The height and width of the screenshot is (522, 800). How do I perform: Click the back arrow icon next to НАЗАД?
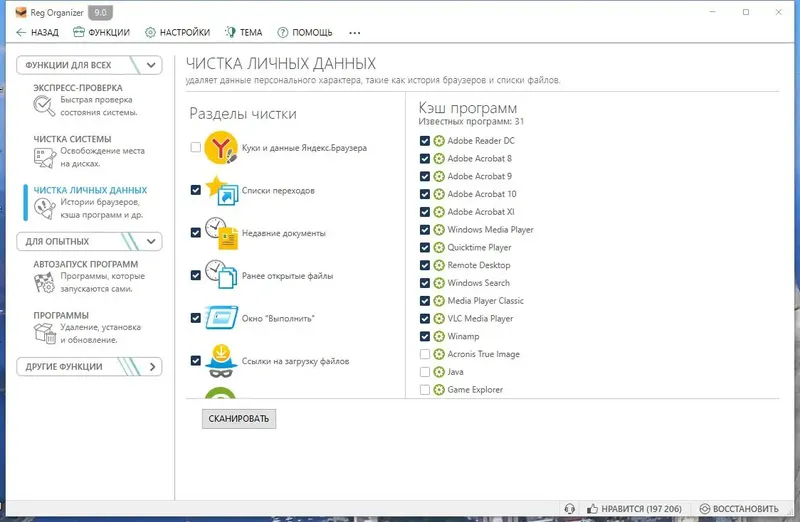pos(21,33)
